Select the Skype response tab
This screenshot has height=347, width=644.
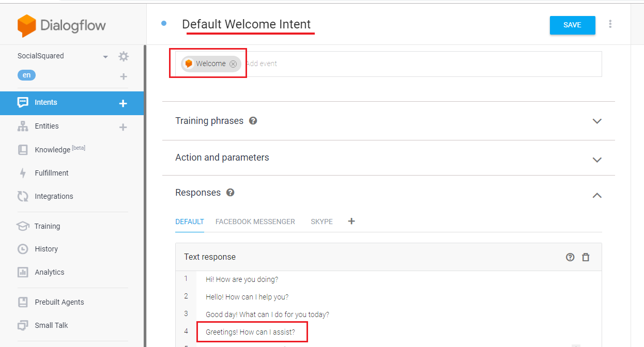(x=321, y=222)
